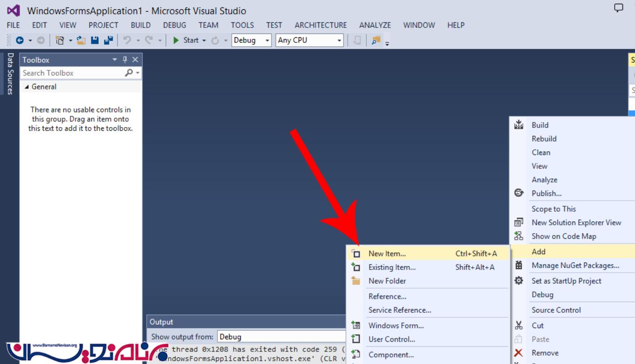Viewport: 635px width, 364px height.
Task: Click the feedback speech bubble icon
Action: tap(618, 8)
